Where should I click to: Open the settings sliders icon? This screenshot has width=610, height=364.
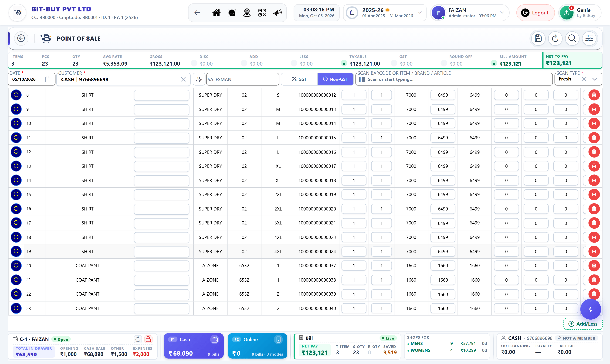(x=589, y=38)
